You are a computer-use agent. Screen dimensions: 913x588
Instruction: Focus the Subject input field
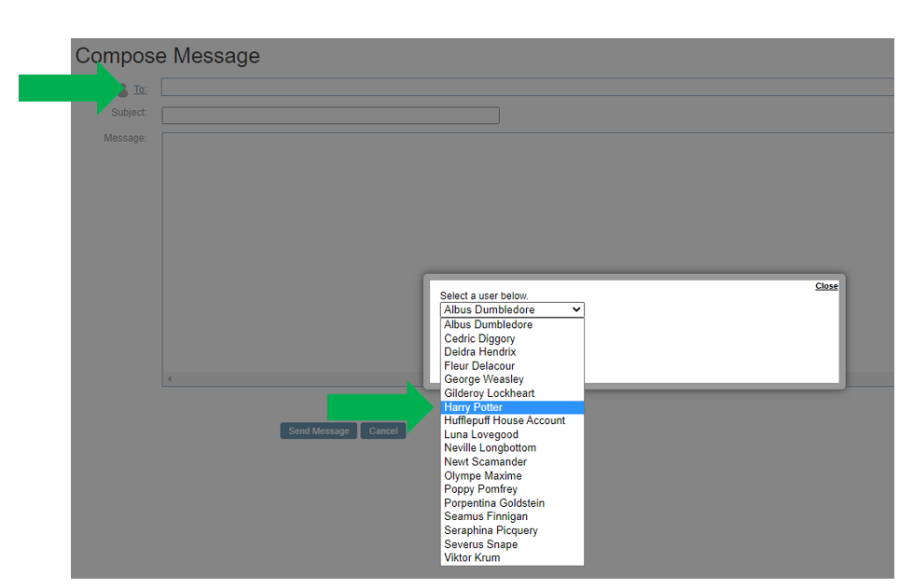tap(331, 116)
